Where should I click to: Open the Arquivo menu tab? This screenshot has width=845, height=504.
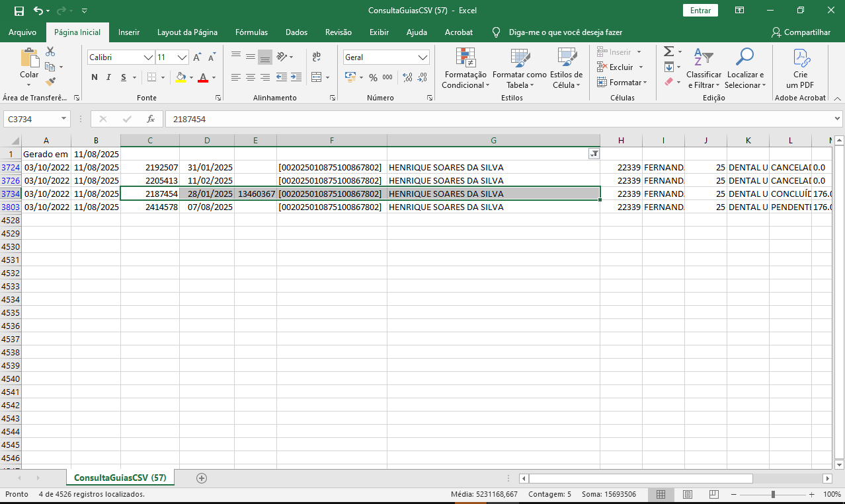(22, 32)
